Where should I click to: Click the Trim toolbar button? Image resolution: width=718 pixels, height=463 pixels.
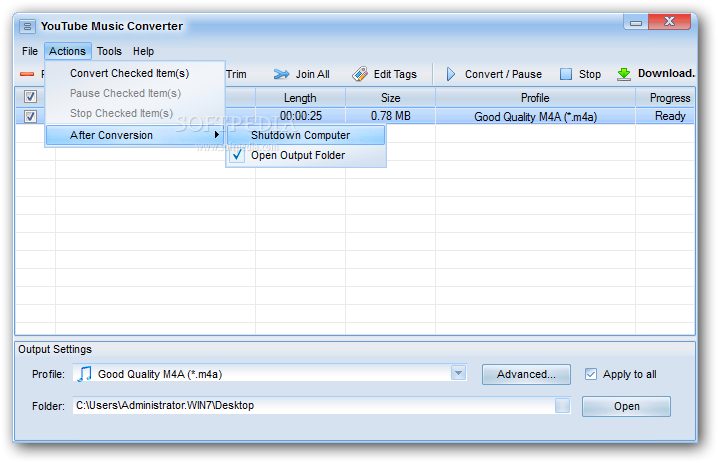click(236, 74)
